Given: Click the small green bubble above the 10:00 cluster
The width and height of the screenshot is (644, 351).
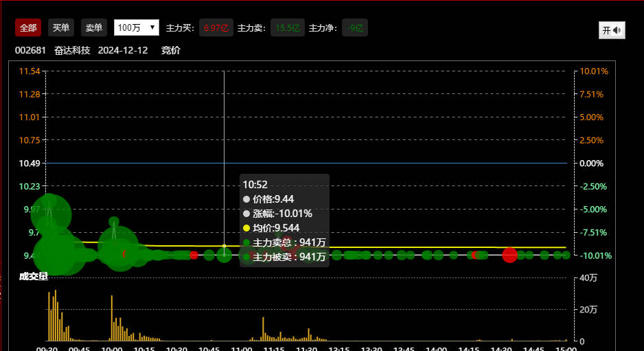Looking at the screenshot, I should pyautogui.click(x=113, y=222).
